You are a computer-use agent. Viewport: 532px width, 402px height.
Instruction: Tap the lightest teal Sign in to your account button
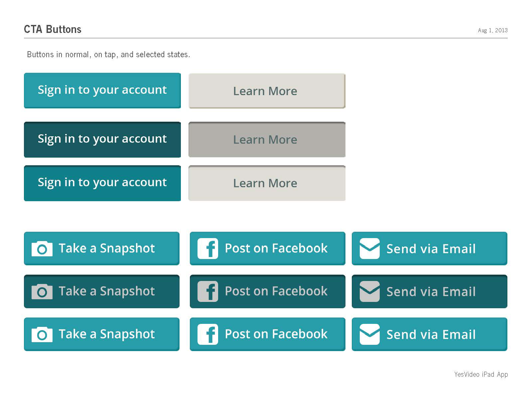point(102,90)
